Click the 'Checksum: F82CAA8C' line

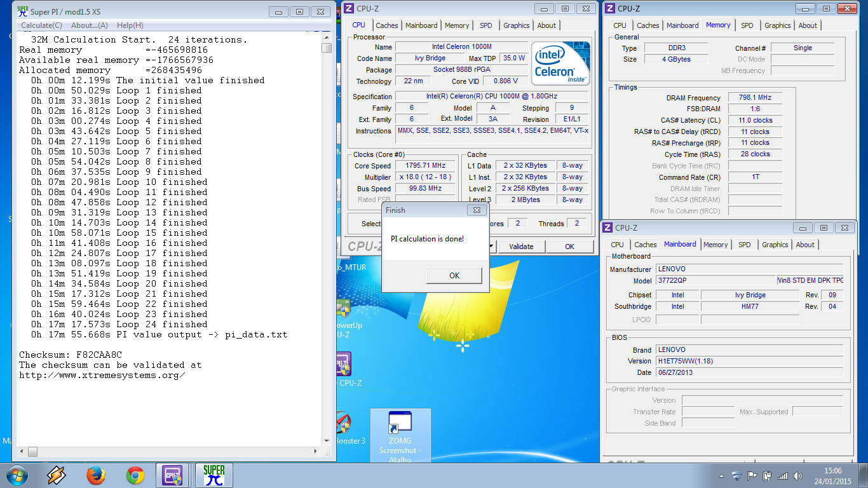(71, 355)
